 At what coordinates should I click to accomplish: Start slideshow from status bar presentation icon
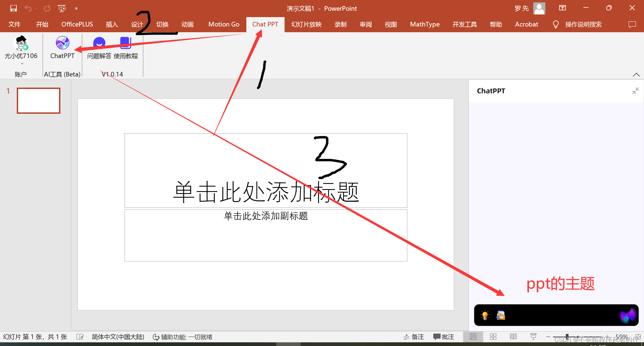[533, 337]
